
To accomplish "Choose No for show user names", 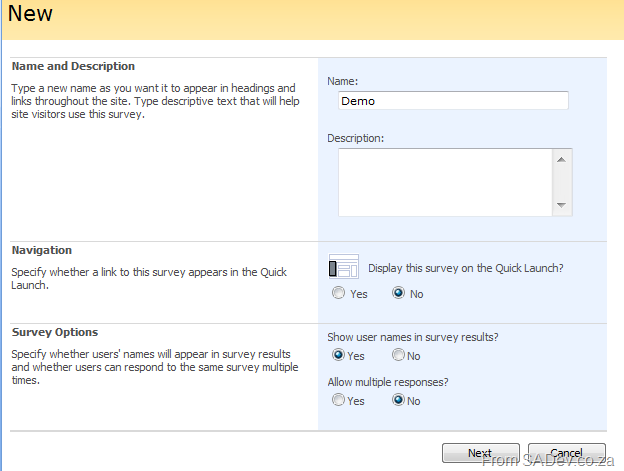I will 399,355.
